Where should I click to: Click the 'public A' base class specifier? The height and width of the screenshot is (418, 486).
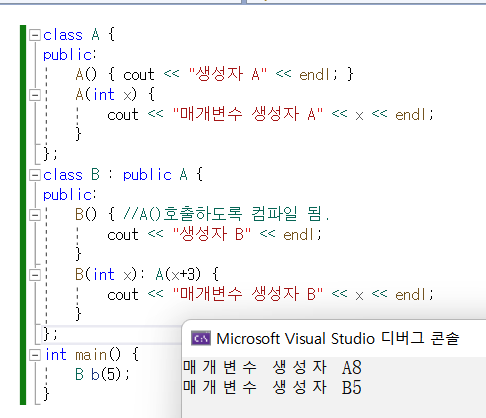(155, 175)
